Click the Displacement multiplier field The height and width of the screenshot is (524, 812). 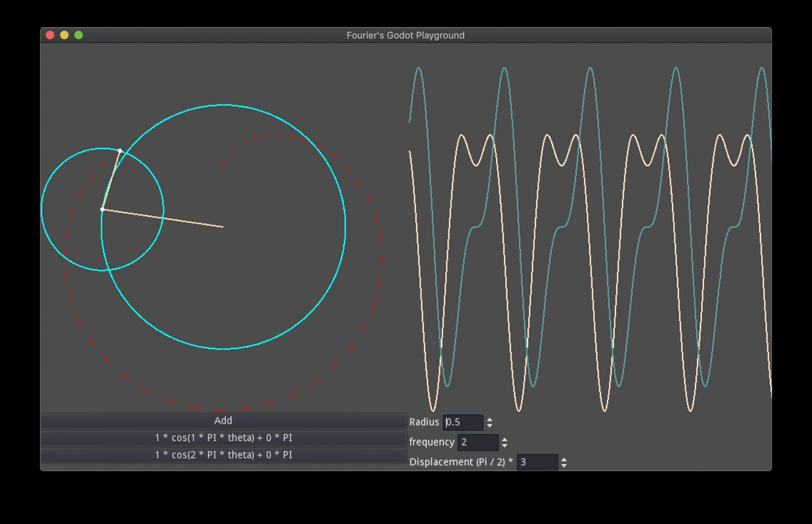click(537, 462)
